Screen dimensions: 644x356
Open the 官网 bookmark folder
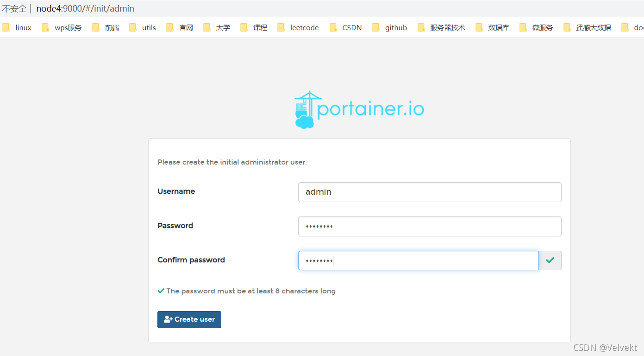point(180,28)
